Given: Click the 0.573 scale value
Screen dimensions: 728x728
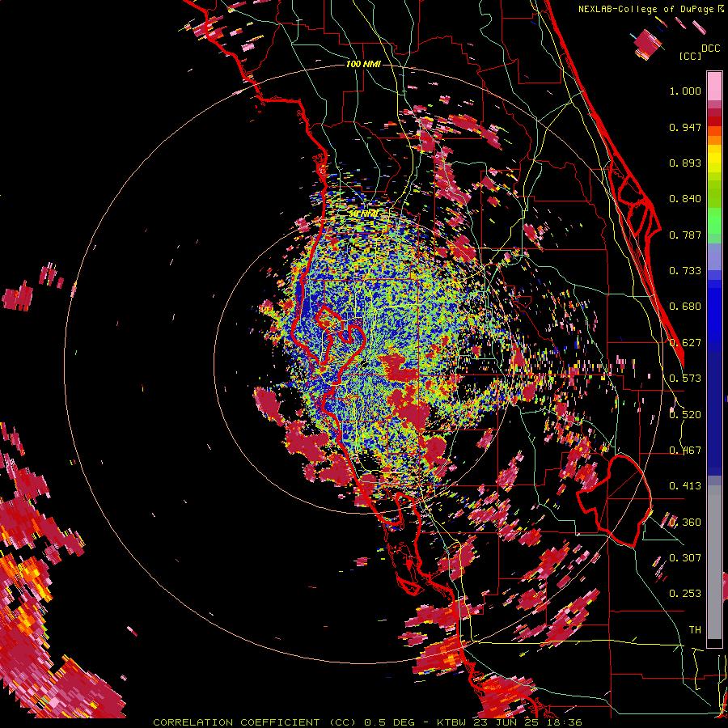Looking at the screenshot, I should 685,379.
